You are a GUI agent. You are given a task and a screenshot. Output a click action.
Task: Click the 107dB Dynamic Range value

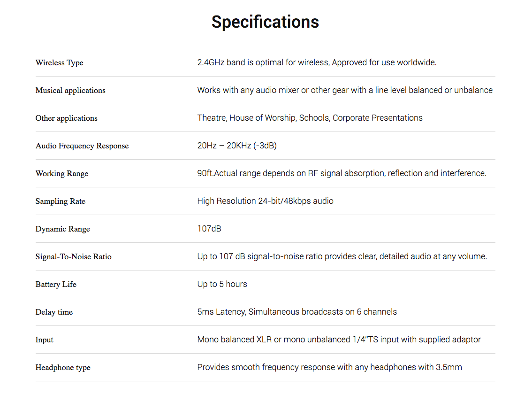[x=209, y=229]
